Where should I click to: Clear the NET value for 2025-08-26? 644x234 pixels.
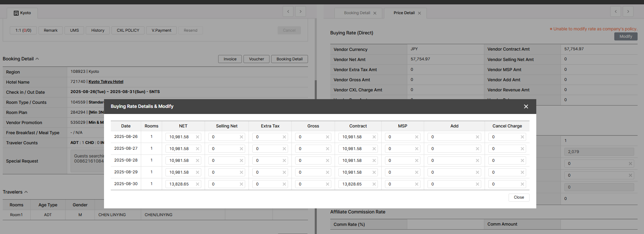click(198, 137)
